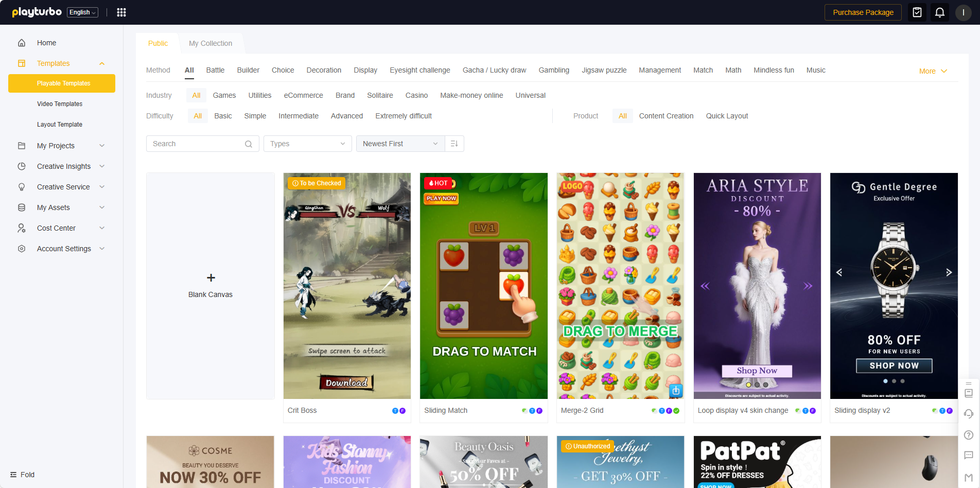Expand More method categories
The image size is (980, 488).
tap(932, 71)
